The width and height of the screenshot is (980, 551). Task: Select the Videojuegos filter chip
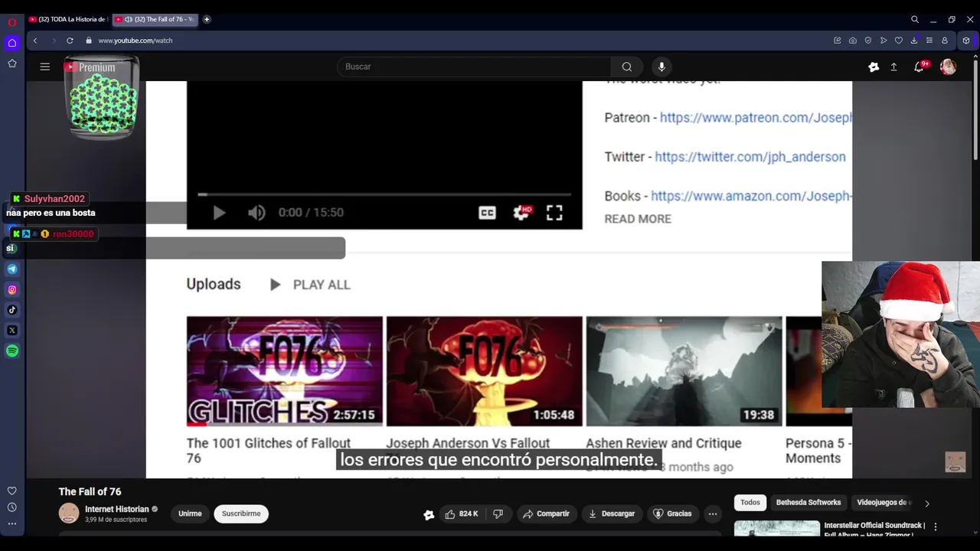[884, 503]
